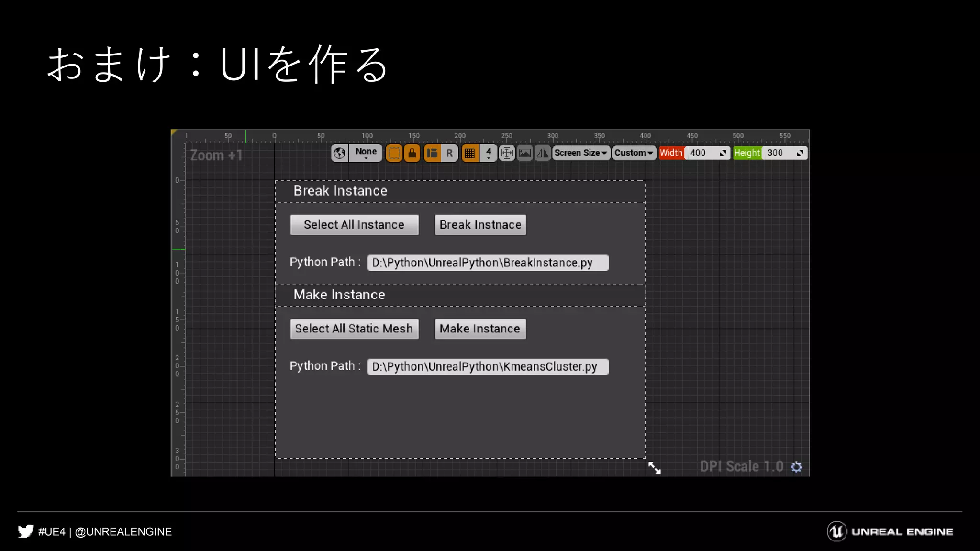980x551 pixels.
Task: Click the Height field spinner arrow
Action: pyautogui.click(x=800, y=153)
